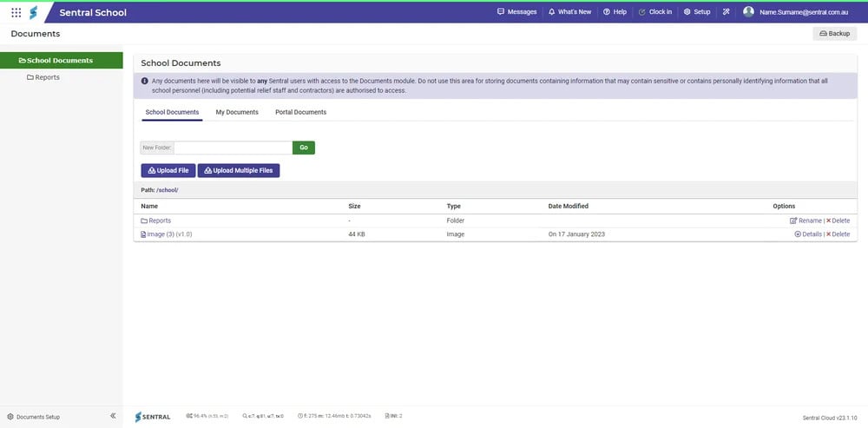868x428 pixels.
Task: Open the Help menu item
Action: coord(615,12)
